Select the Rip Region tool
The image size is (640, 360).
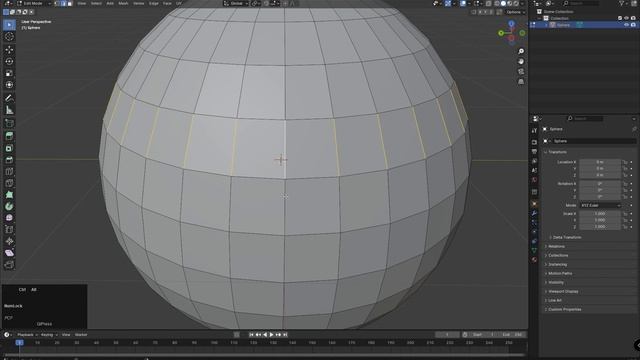9,265
